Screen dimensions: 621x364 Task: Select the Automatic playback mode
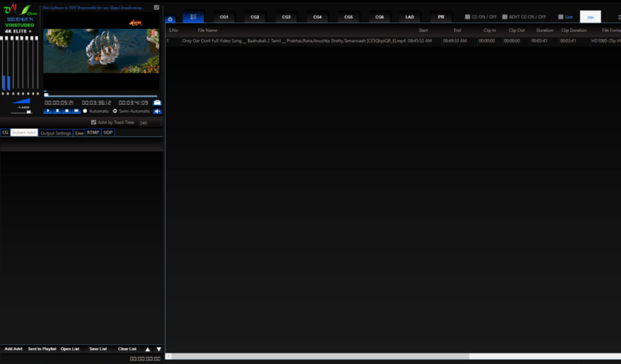pyautogui.click(x=85, y=111)
